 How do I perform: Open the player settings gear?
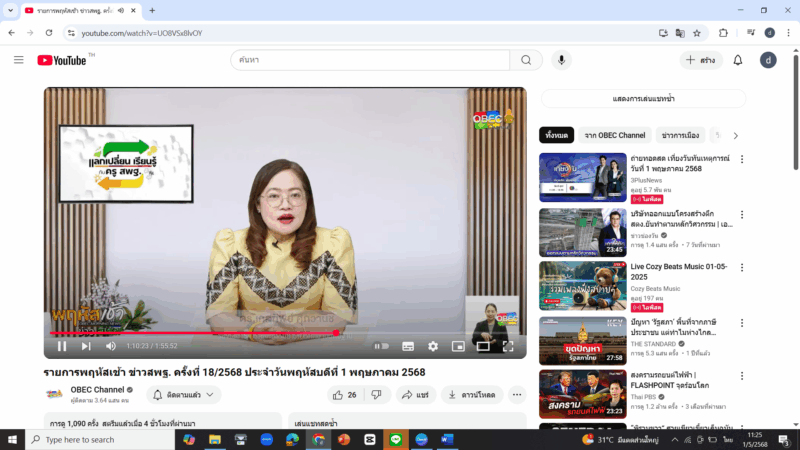pyautogui.click(x=433, y=346)
